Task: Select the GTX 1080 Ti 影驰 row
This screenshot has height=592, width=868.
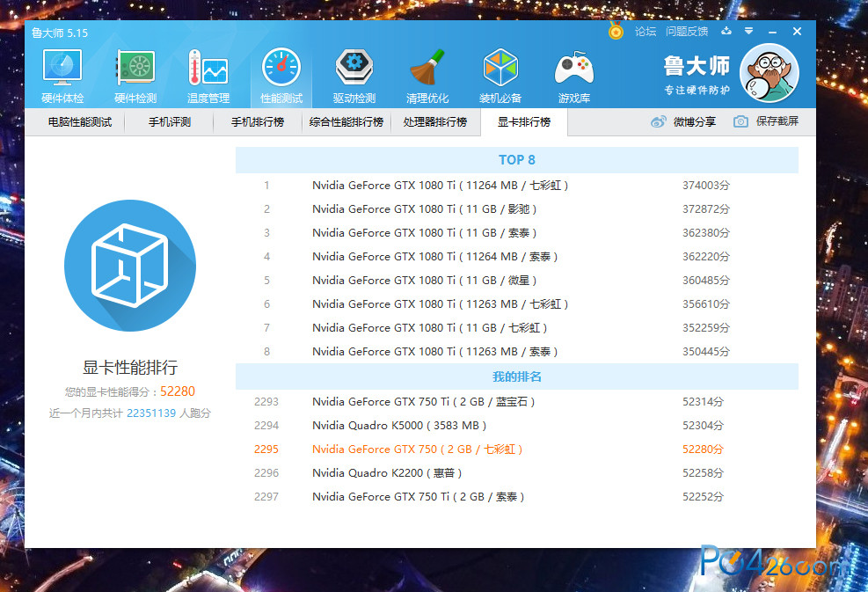Action: (517, 209)
